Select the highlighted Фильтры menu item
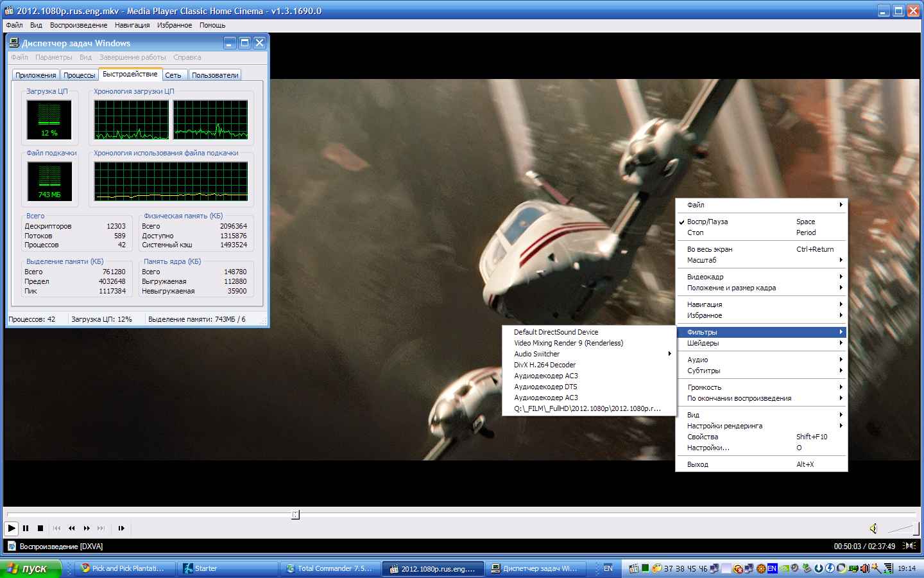The height and width of the screenshot is (578, 924). coord(762,332)
